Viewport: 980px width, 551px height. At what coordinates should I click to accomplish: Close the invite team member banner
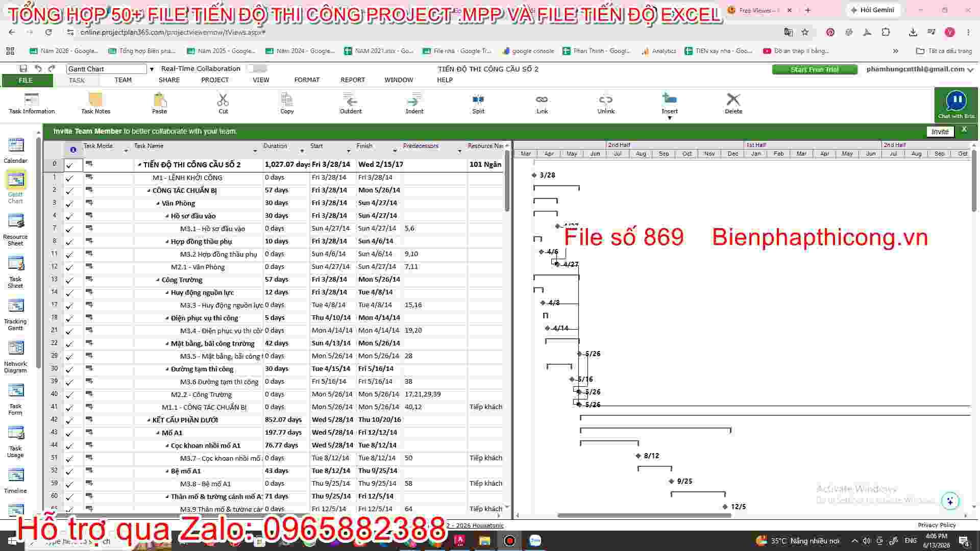pos(964,130)
